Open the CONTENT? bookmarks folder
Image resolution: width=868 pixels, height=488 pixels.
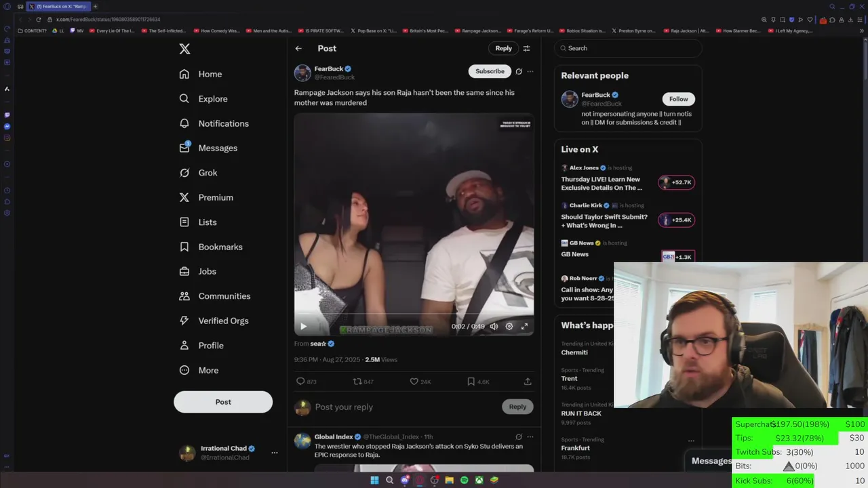coord(32,30)
